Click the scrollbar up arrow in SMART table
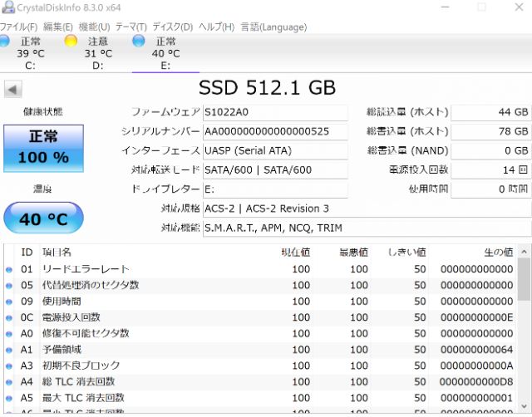Screen dimensions: 532x417 [525, 252]
